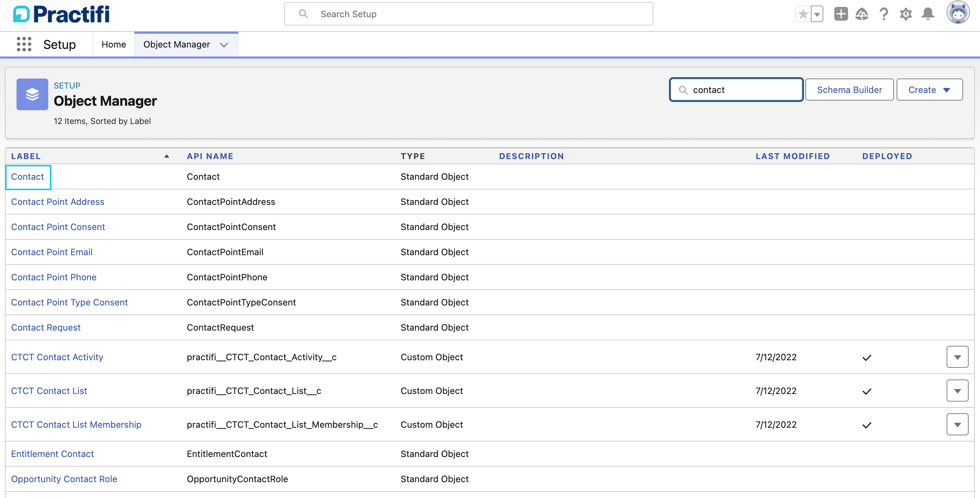This screenshot has width=980, height=498.
Task: Open Schema Builder
Action: 849,90
